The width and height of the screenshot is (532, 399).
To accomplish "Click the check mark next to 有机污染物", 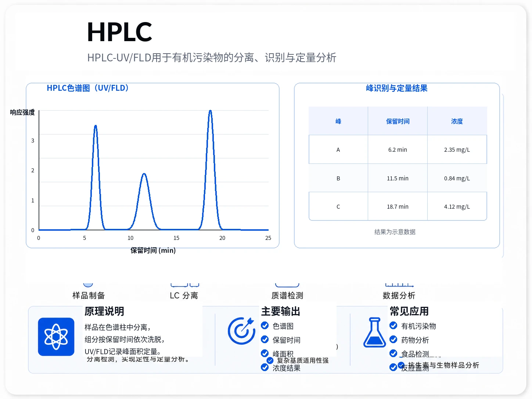I will 393,326.
